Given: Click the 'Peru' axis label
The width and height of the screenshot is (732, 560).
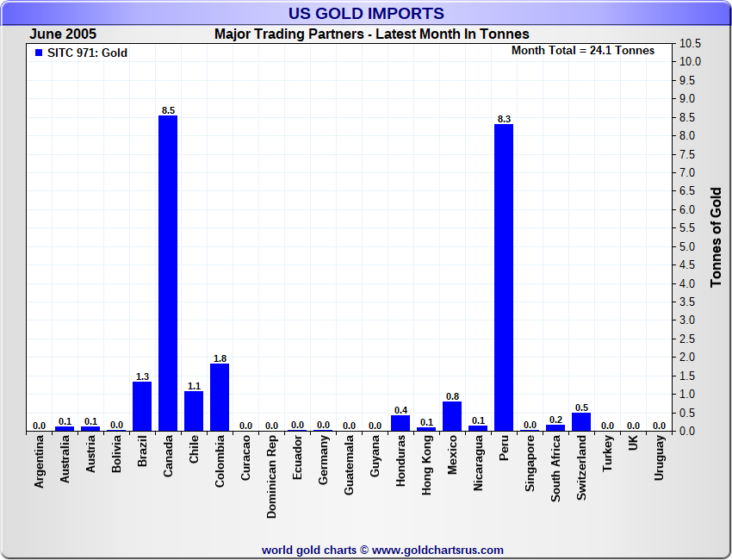Looking at the screenshot, I should coord(504,448).
